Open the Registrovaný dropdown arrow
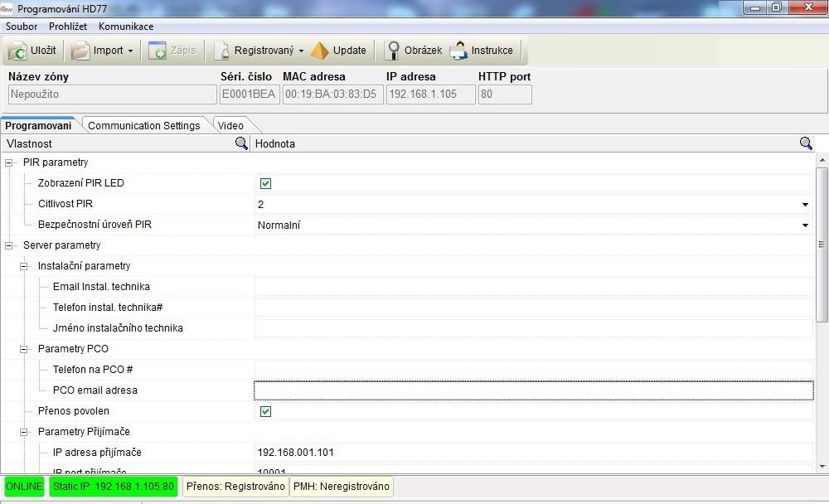 point(302,51)
